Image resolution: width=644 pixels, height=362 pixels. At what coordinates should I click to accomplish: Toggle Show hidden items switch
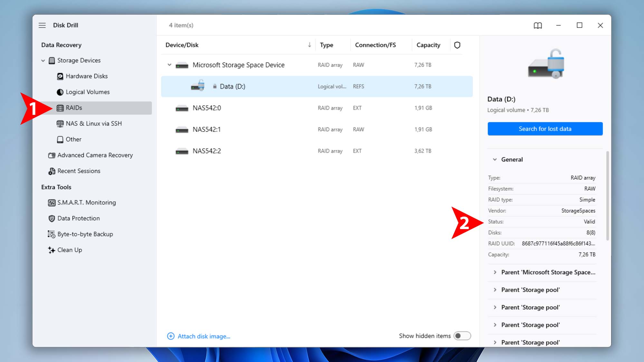[x=462, y=336]
